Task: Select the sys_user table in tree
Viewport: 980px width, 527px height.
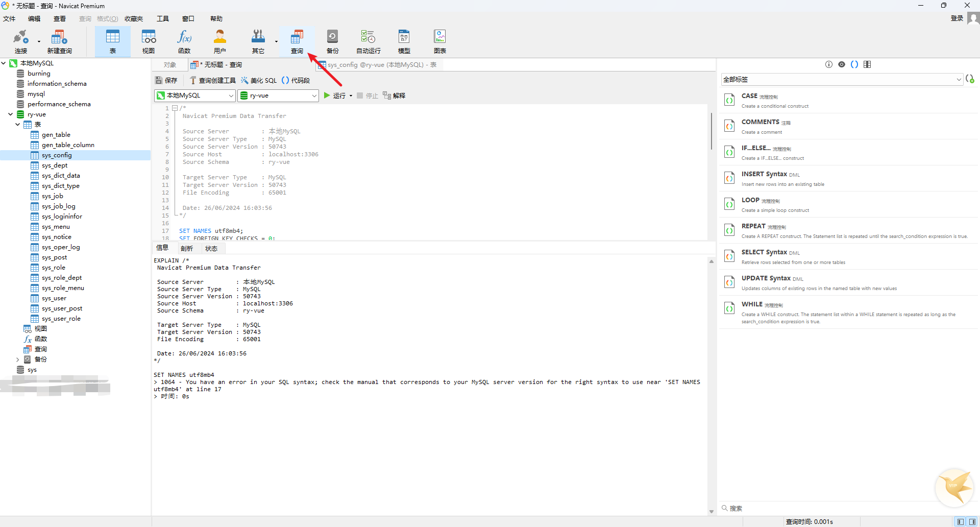Action: point(54,298)
